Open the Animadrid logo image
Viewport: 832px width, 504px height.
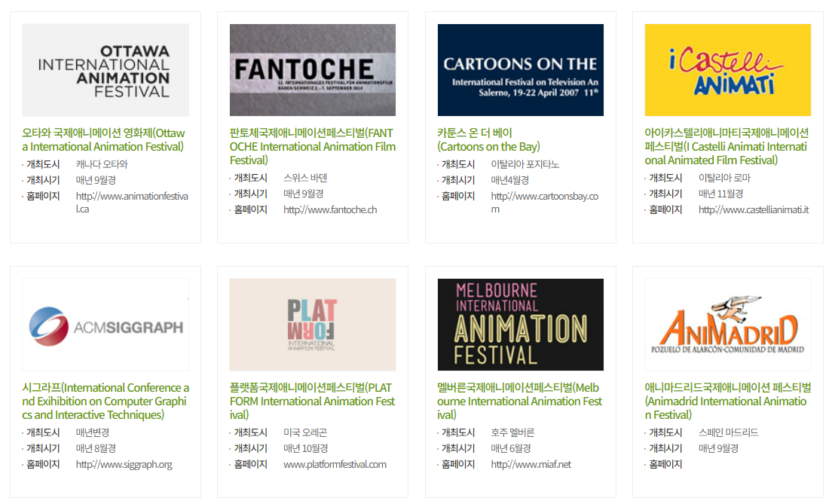tap(728, 325)
